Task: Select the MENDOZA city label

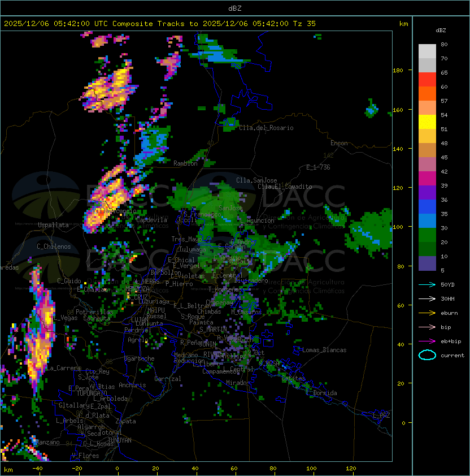Action: 137,289
